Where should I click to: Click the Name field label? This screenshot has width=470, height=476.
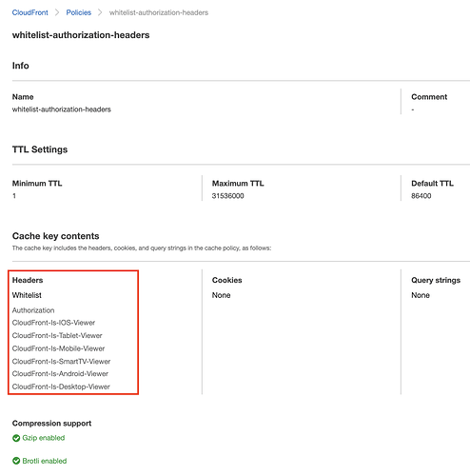pos(23,97)
